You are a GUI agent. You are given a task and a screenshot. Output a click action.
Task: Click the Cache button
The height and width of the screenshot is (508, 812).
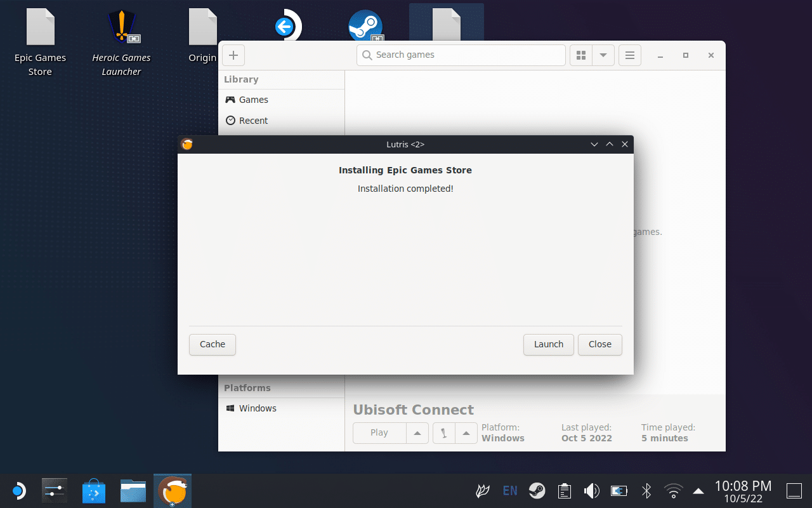pos(213,344)
